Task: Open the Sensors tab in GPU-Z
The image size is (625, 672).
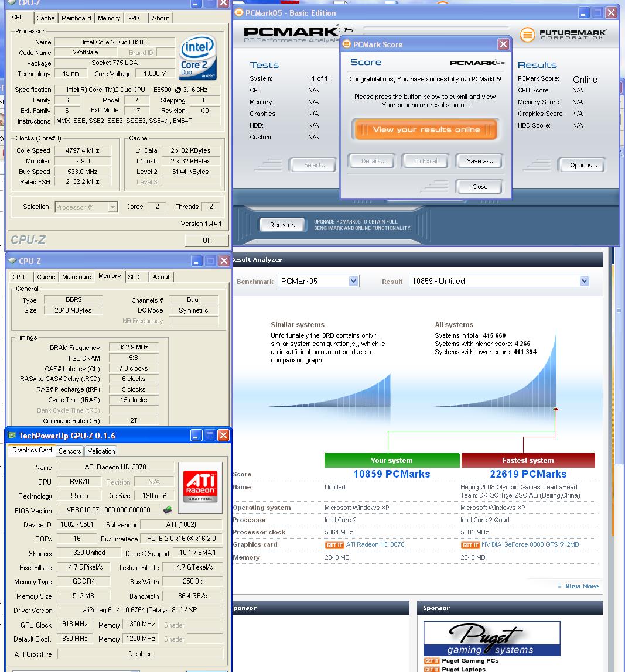Action: tap(70, 451)
